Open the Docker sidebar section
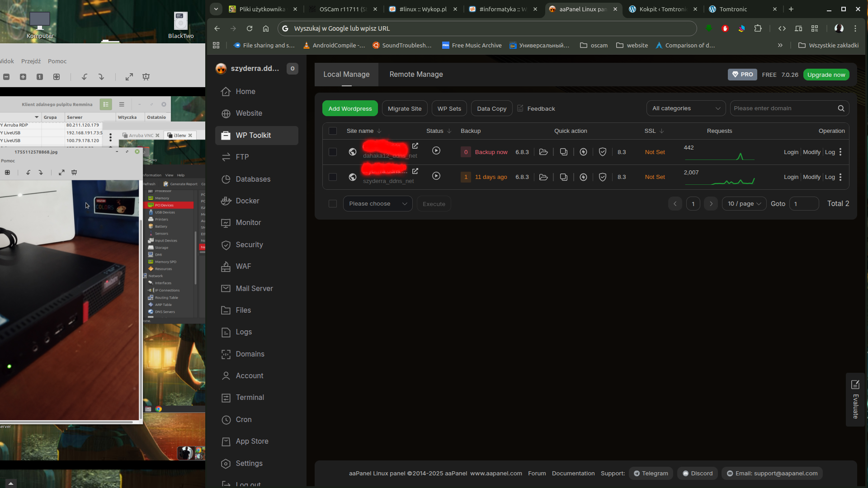Screen dimensions: 868x488 pyautogui.click(x=247, y=201)
